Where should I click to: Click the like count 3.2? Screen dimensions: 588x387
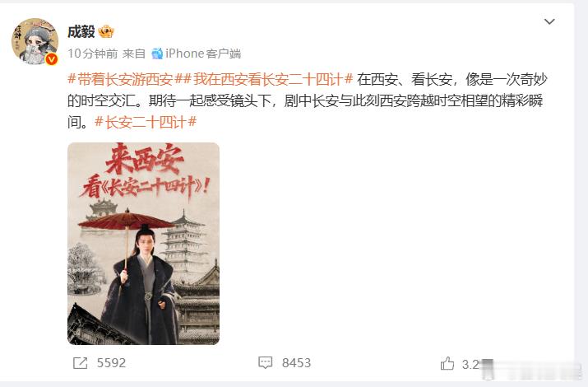point(471,364)
